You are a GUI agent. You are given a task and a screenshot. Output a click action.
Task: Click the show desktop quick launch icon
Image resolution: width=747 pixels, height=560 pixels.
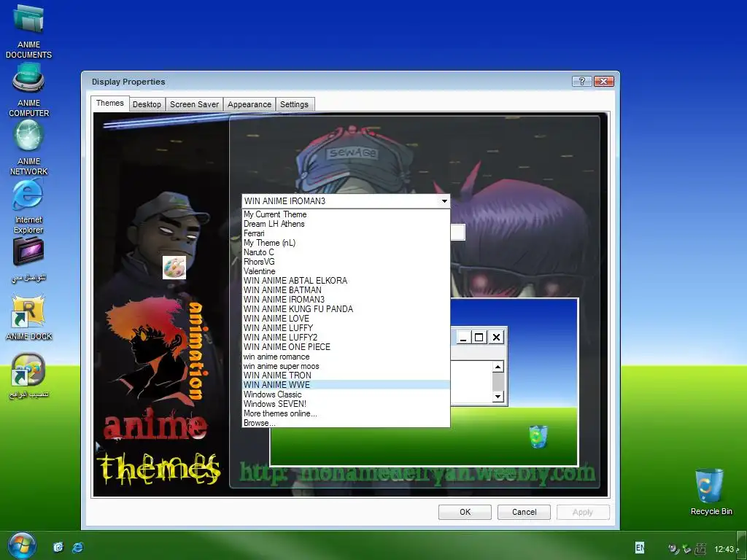click(x=58, y=547)
